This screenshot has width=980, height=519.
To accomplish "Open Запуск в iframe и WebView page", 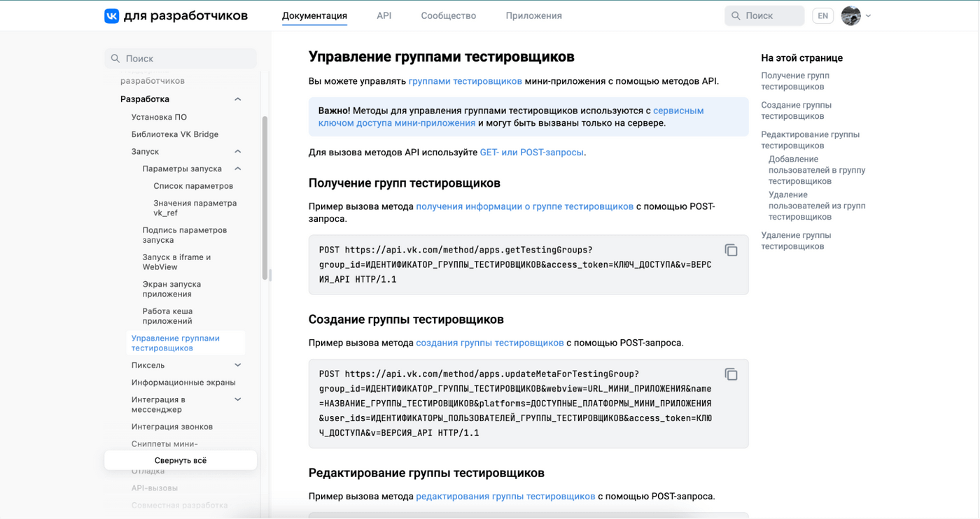I will [x=176, y=262].
